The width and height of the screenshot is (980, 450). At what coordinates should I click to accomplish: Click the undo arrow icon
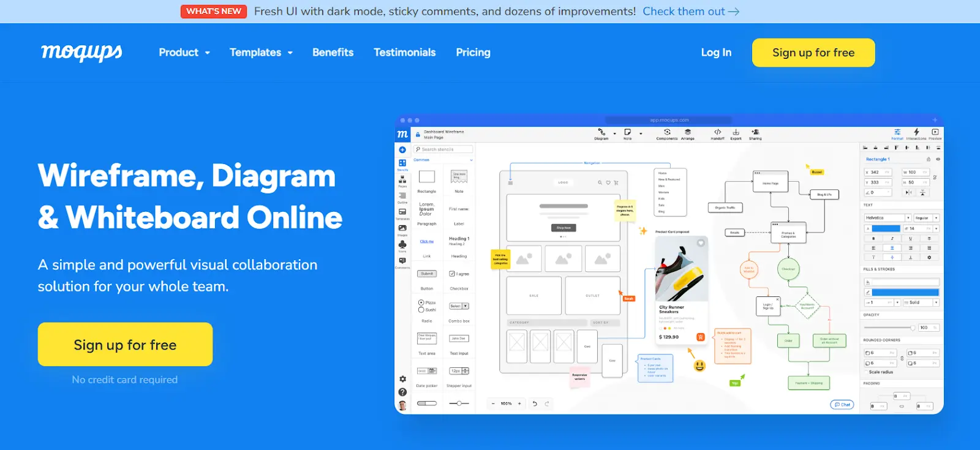pos(535,403)
